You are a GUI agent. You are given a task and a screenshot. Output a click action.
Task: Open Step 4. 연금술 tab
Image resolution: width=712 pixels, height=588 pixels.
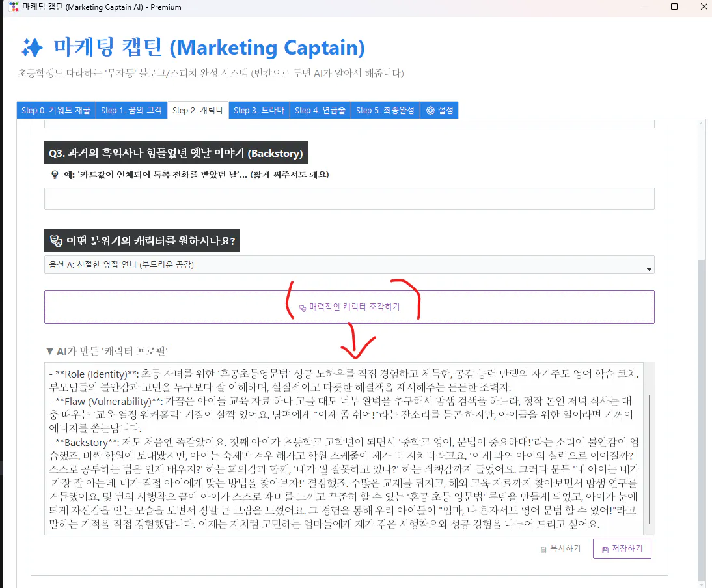tap(320, 110)
